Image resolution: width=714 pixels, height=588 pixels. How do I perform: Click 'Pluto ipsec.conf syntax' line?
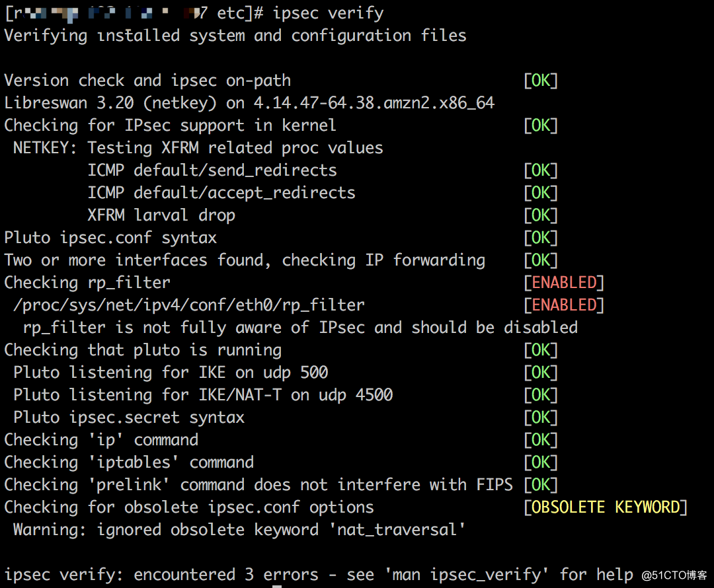point(110,238)
